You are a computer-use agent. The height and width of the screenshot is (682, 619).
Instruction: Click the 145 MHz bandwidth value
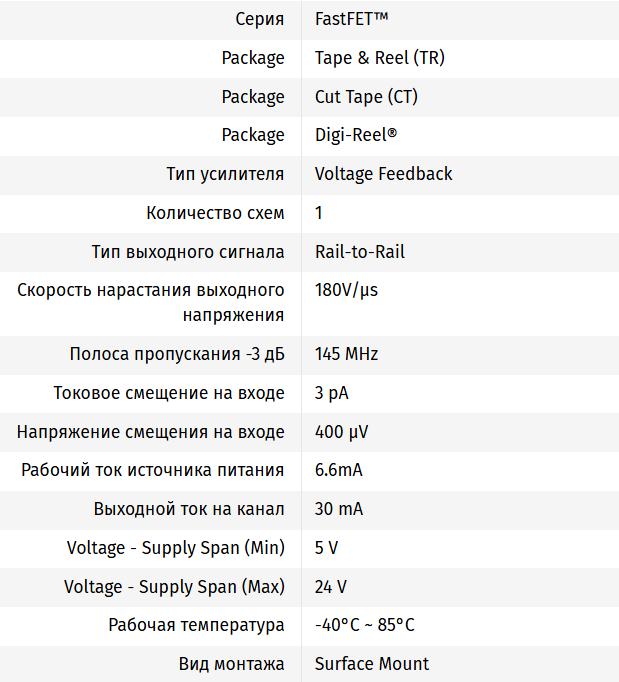pyautogui.click(x=346, y=354)
